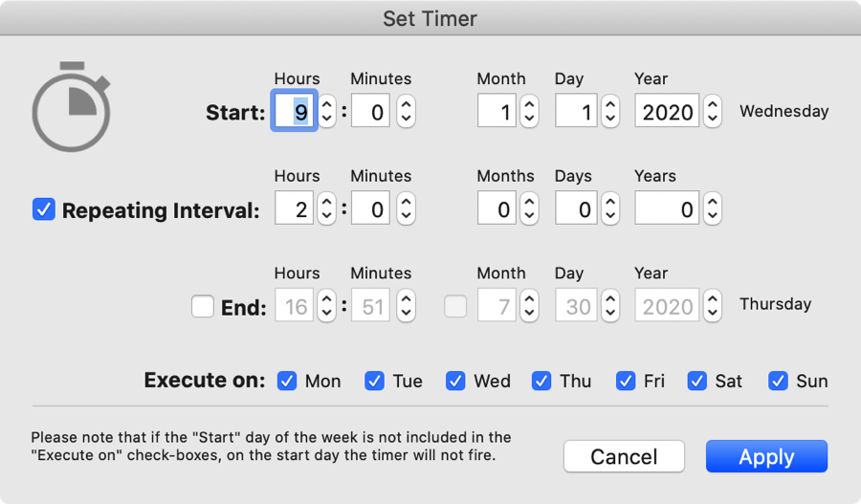861x504 pixels.
Task: Click the Repeating Interval Hours stepper
Action: [327, 209]
